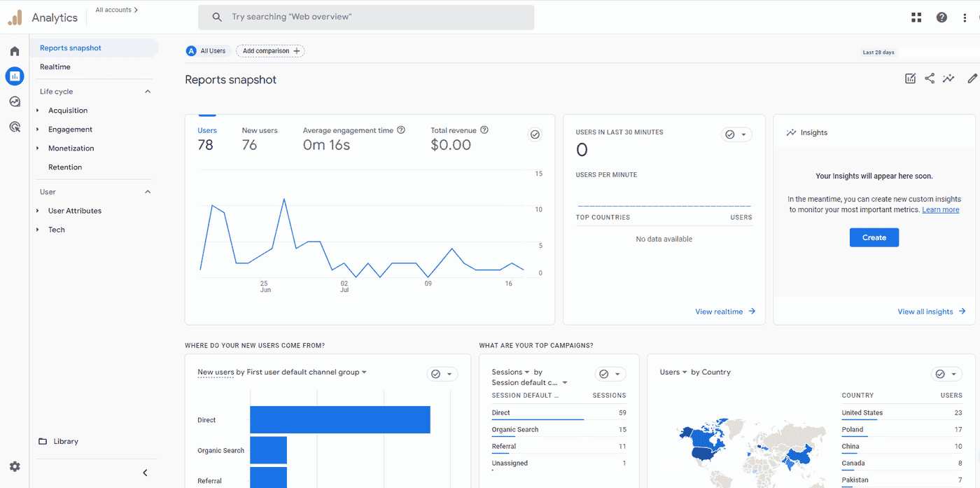980x488 pixels.
Task: Expand the User Attributes tree item
Action: click(x=38, y=211)
